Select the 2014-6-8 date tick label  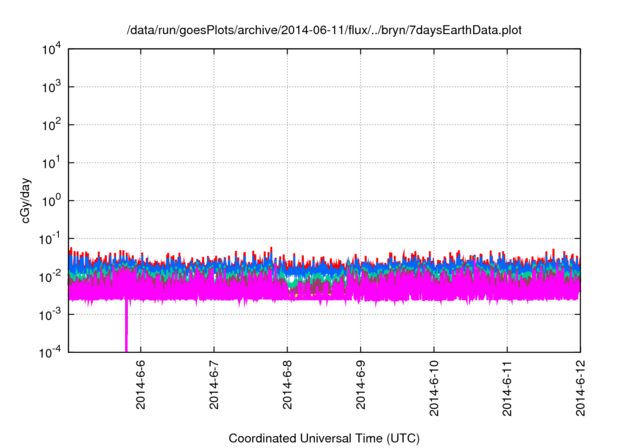[x=288, y=384]
